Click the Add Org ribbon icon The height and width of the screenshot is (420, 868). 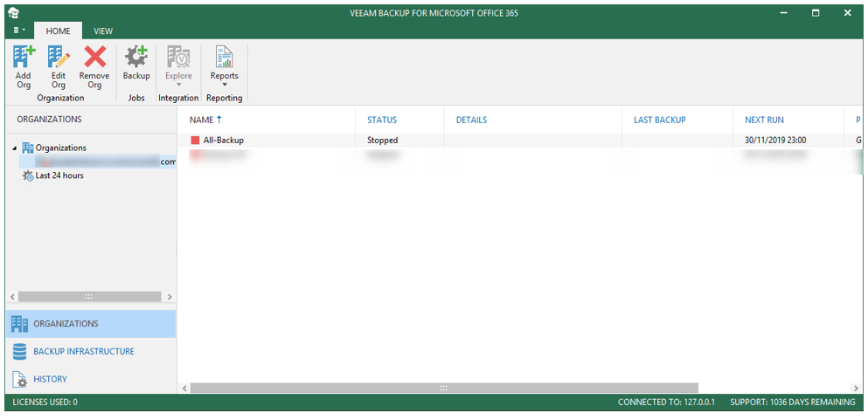(24, 58)
